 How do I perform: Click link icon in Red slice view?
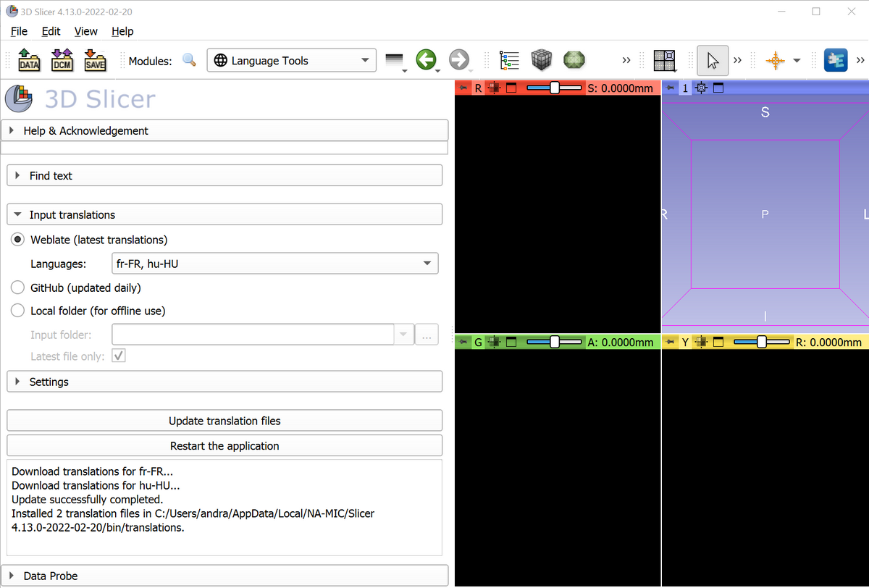[495, 88]
